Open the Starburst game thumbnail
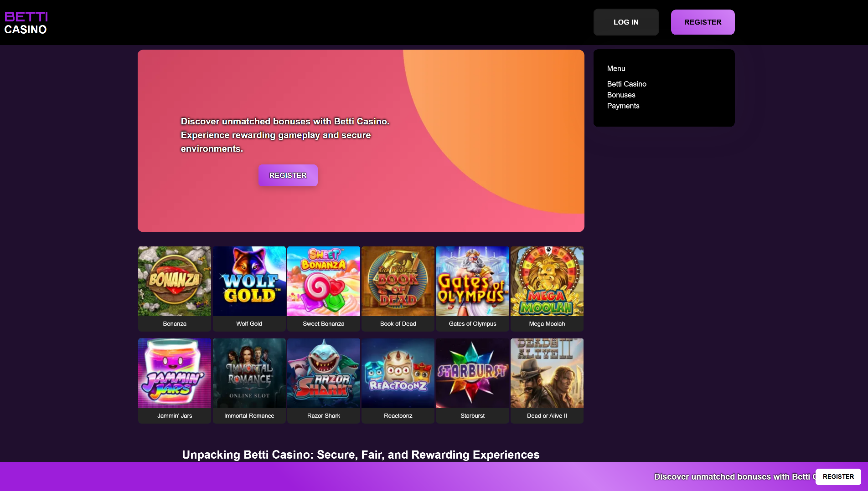 click(473, 373)
